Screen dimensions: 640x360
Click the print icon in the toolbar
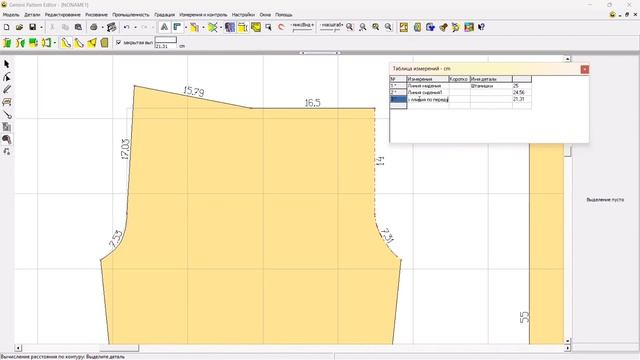point(93,27)
